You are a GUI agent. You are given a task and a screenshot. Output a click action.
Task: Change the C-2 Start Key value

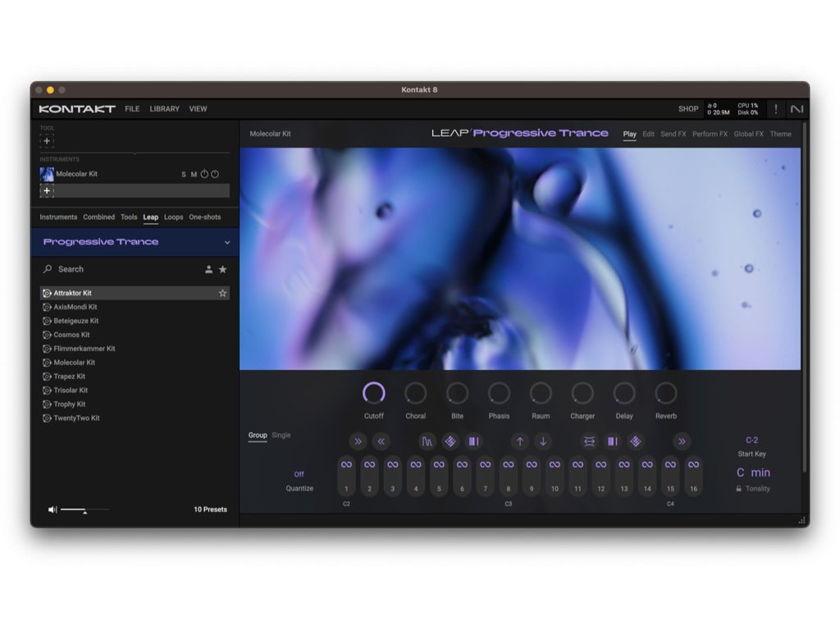click(x=751, y=440)
